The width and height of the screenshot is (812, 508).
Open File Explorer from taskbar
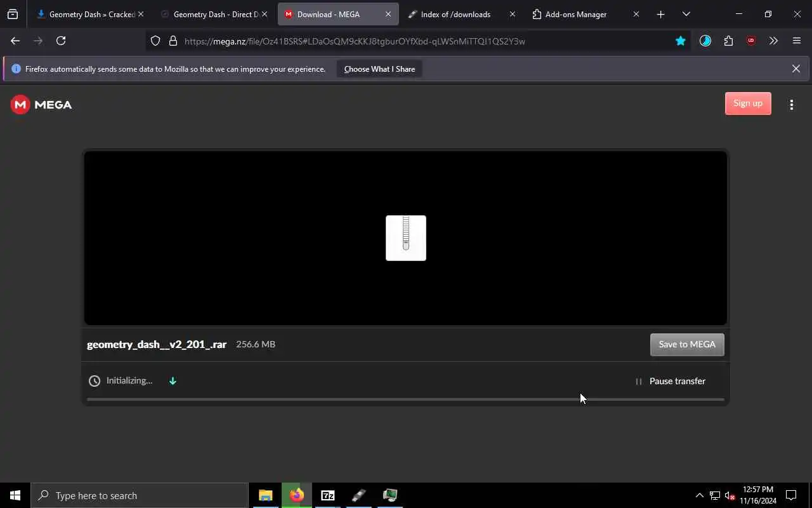266,495
